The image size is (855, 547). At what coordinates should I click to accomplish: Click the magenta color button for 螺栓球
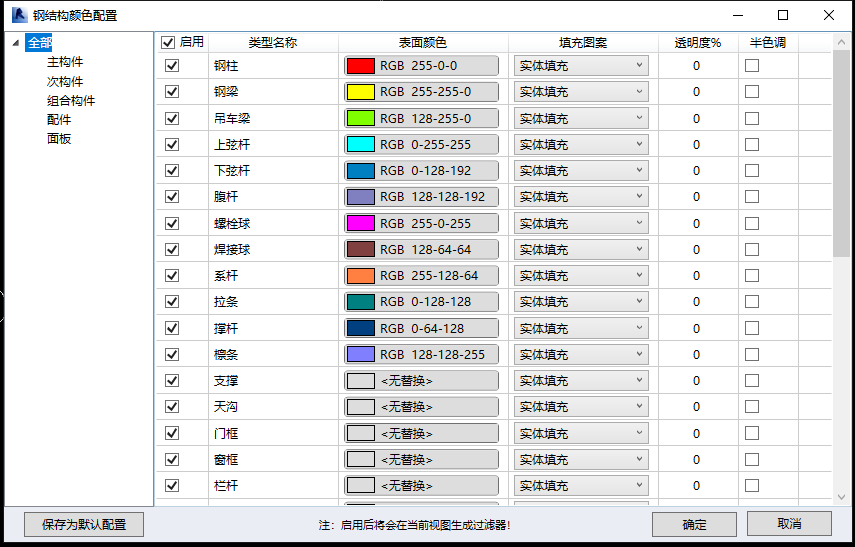click(x=421, y=223)
